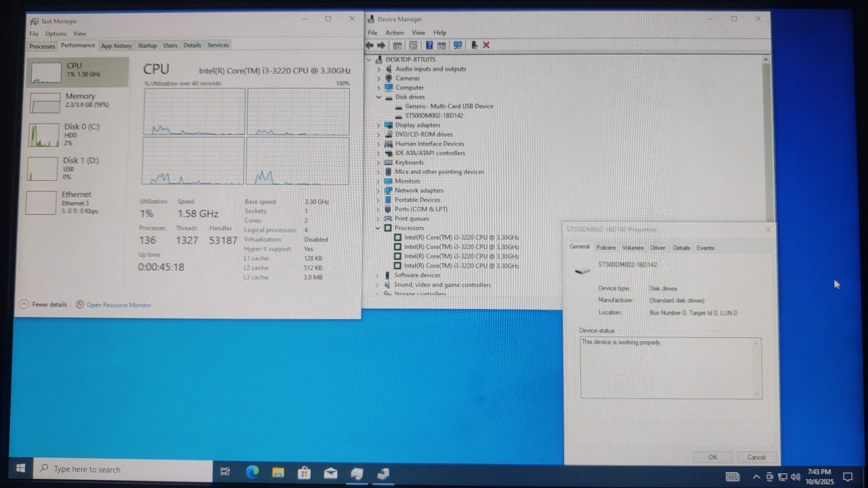Click the update driver toolbar icon
Viewport: 868px width, 488px height.
tap(473, 45)
